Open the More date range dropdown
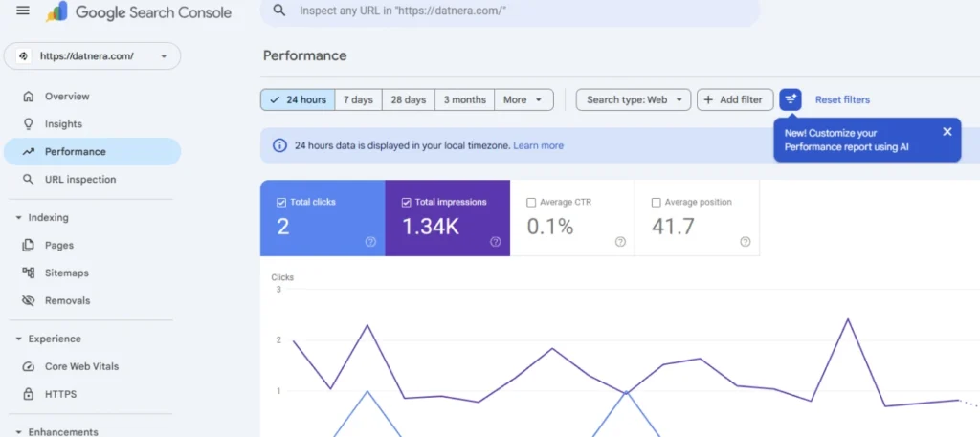Image resolution: width=980 pixels, height=437 pixels. point(523,99)
